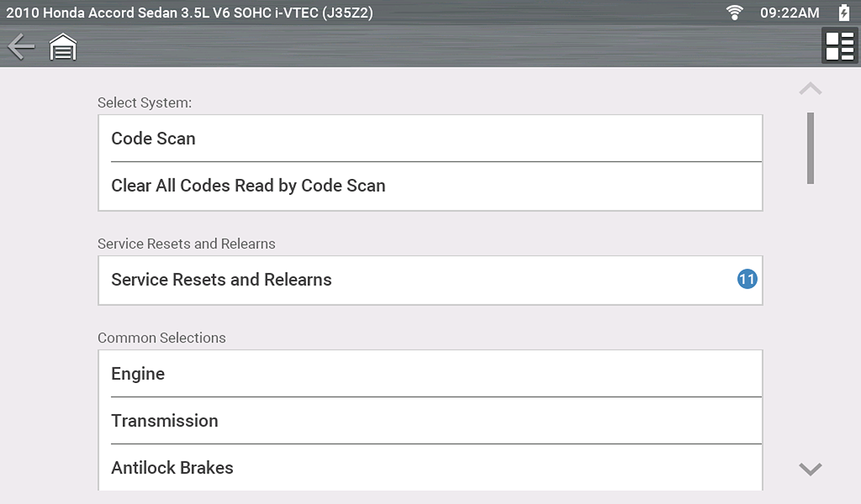Tap the battery charging indicator icon

pos(844,12)
